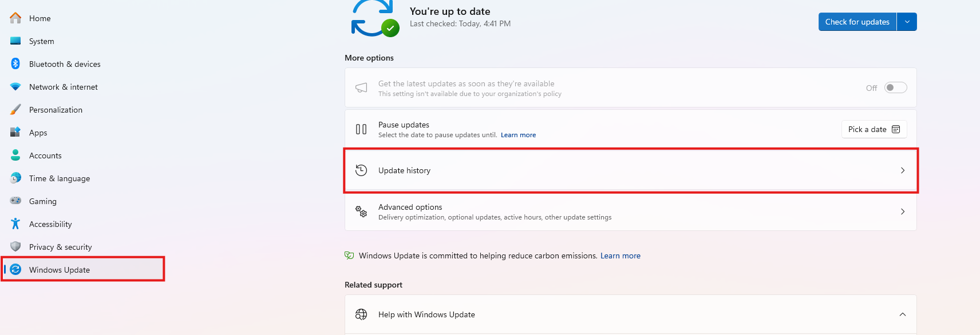The height and width of the screenshot is (335, 980).
Task: Open Advanced options via its chevron
Action: click(x=903, y=212)
